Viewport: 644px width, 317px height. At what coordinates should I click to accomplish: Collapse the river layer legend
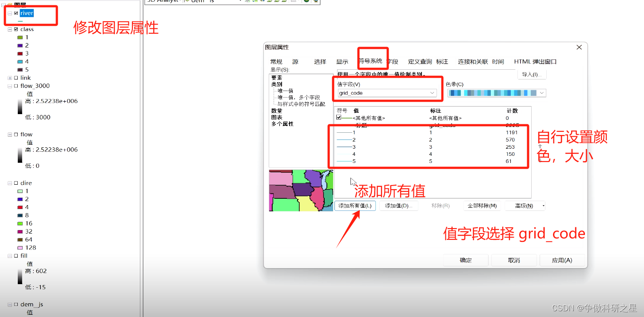(10, 13)
